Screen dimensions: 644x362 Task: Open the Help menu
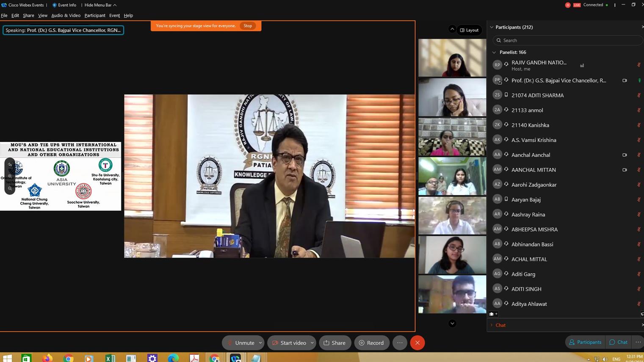(x=128, y=16)
